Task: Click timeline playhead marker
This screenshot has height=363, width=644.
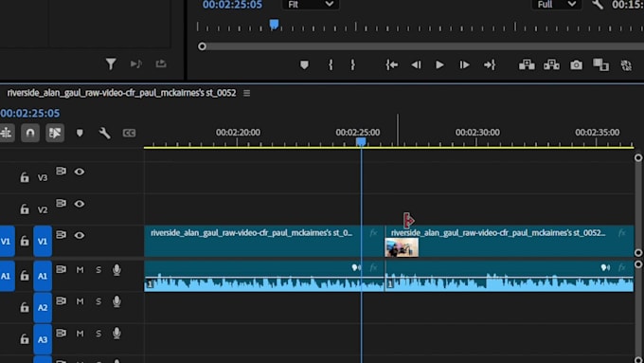Action: pos(361,142)
